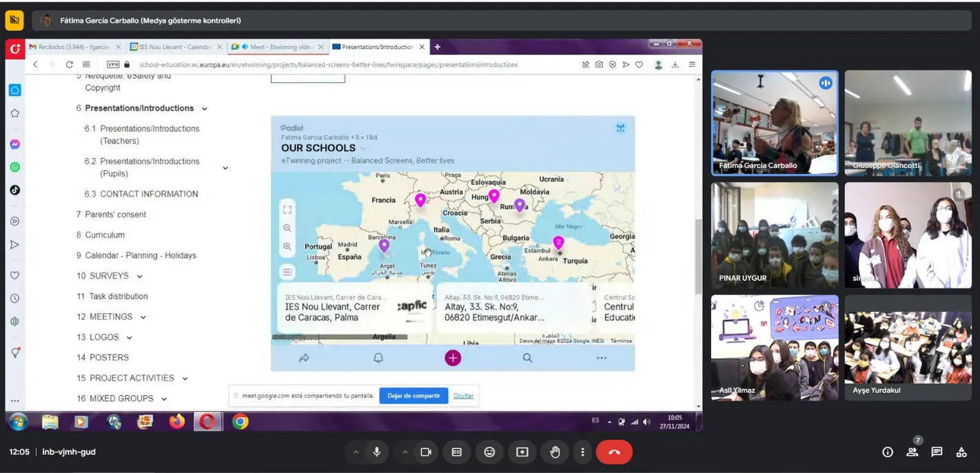Go back in the browser
The height and width of the screenshot is (473, 980).
coord(35,64)
